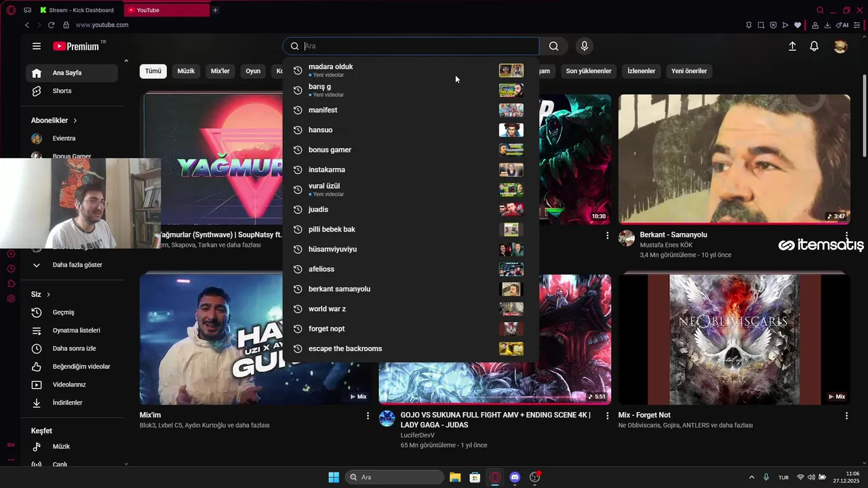Viewport: 868px width, 488px height.
Task: Open Opera sidebar settings gear icon
Action: (x=11, y=298)
